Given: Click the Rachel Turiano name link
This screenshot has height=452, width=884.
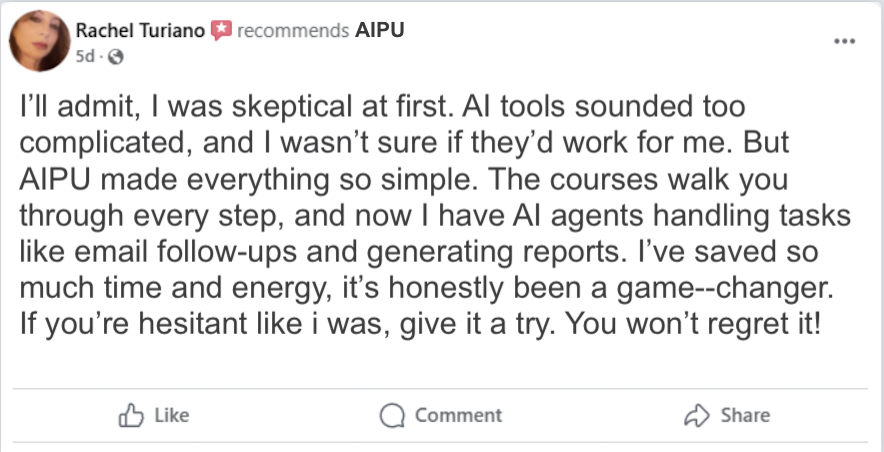Looking at the screenshot, I should click(x=140, y=30).
